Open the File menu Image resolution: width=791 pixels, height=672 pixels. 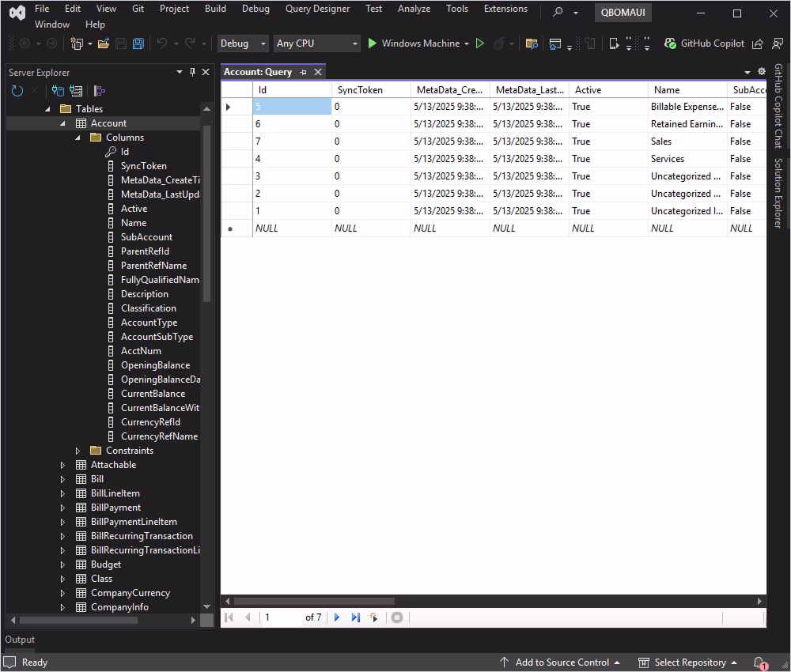coord(42,9)
